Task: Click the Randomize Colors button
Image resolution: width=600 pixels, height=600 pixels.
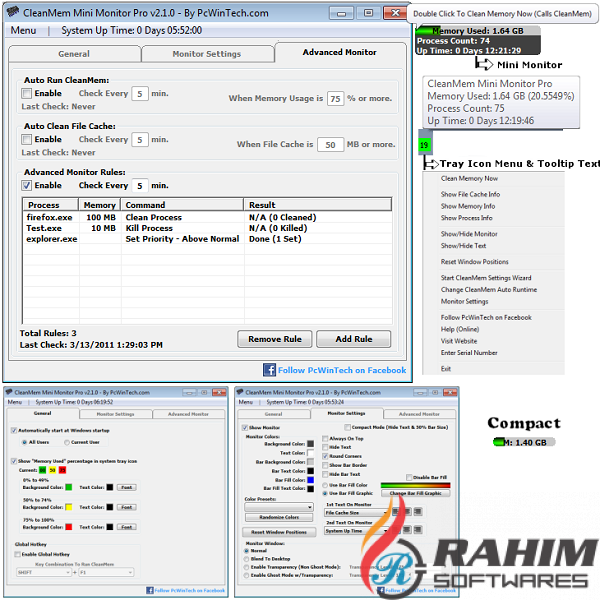Action: pos(279,517)
